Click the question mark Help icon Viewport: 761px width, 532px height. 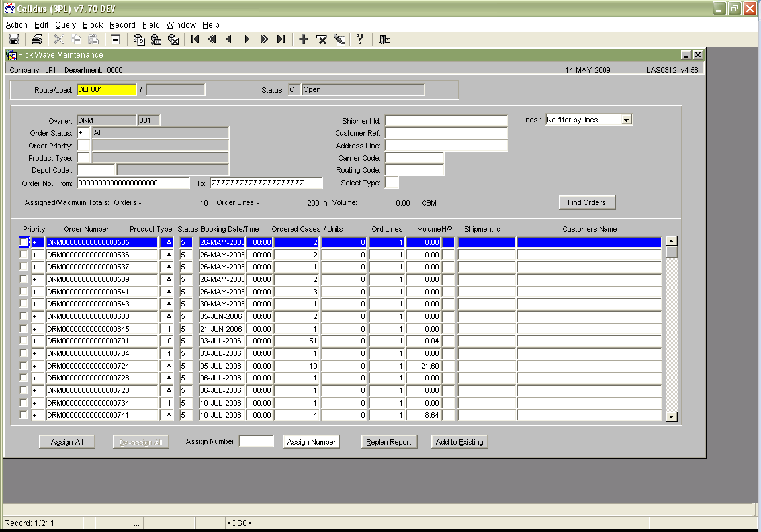coord(360,39)
